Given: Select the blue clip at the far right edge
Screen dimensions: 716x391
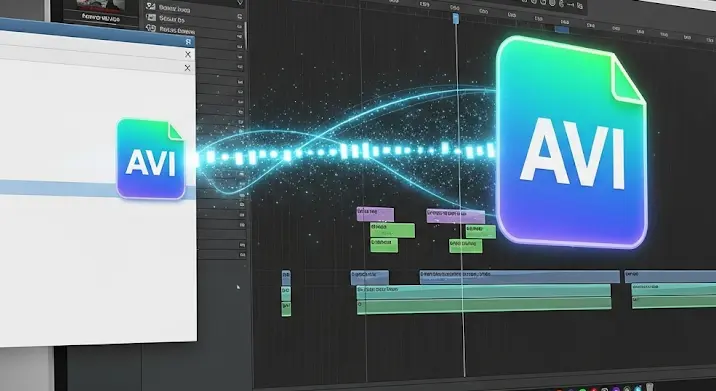Looking at the screenshot, I should (670, 276).
